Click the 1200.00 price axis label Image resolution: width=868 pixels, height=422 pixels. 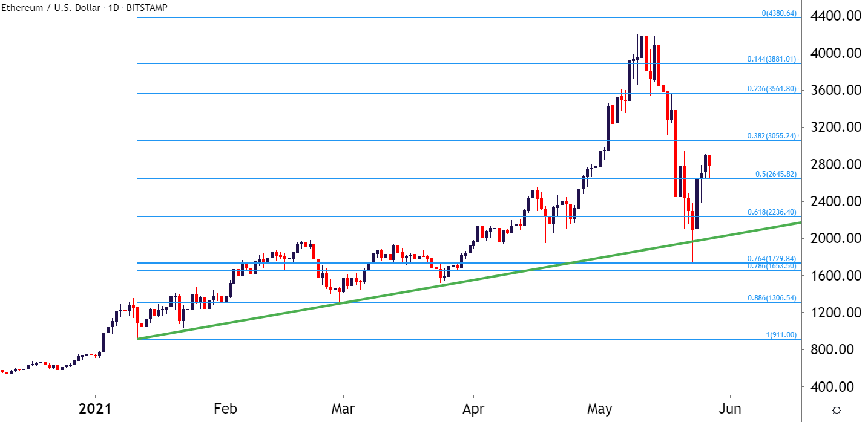pos(835,313)
